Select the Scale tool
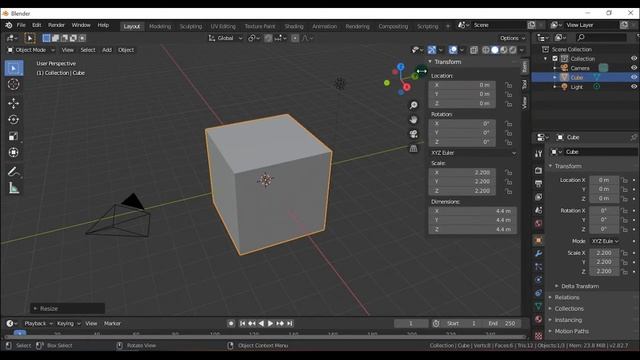 pyautogui.click(x=13, y=136)
